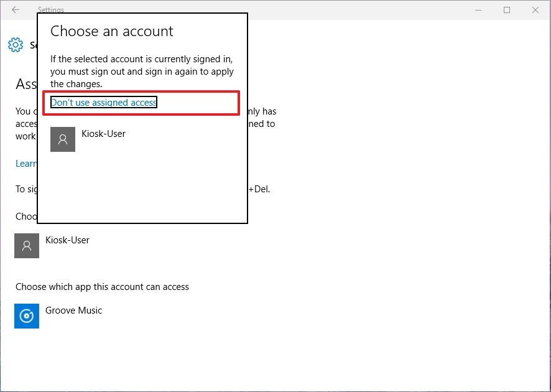The height and width of the screenshot is (392, 551).
Task: Click the Kiosk-User avatar inside the dialog
Action: tap(62, 139)
